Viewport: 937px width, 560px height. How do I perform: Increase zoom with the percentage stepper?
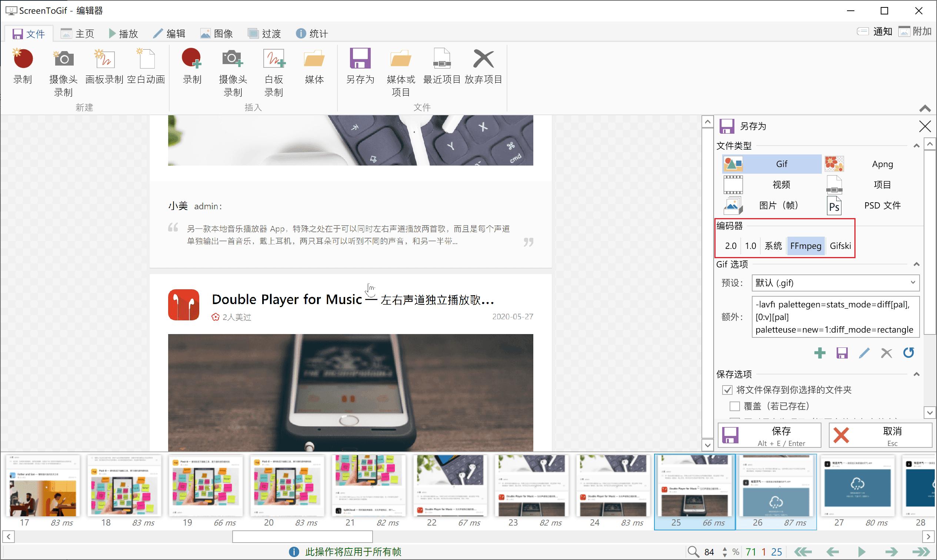click(x=724, y=549)
